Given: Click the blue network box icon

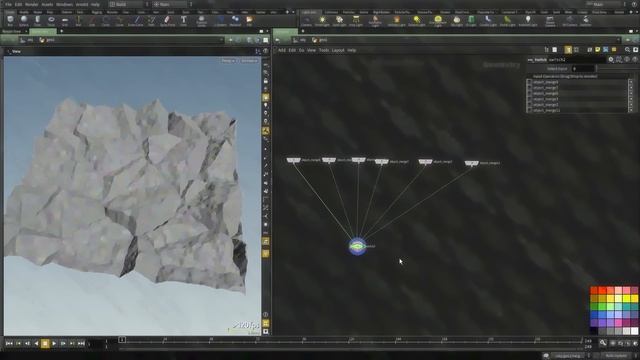Looking at the screenshot, I should point(606,49).
